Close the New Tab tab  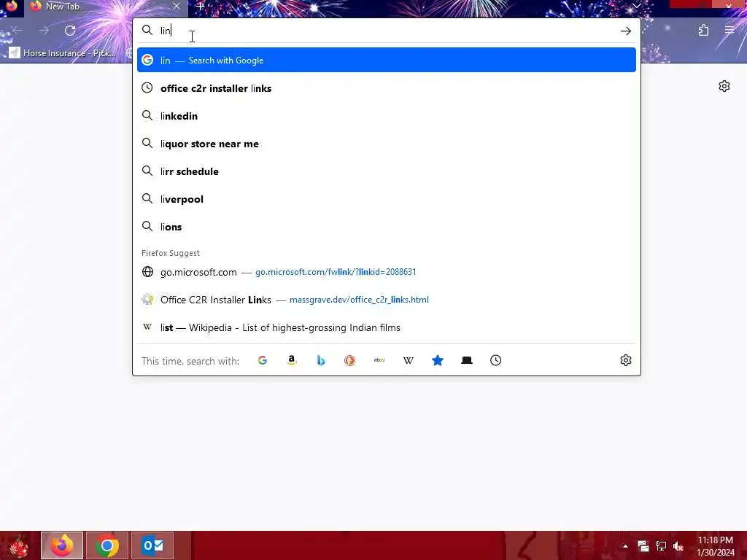pos(177,6)
